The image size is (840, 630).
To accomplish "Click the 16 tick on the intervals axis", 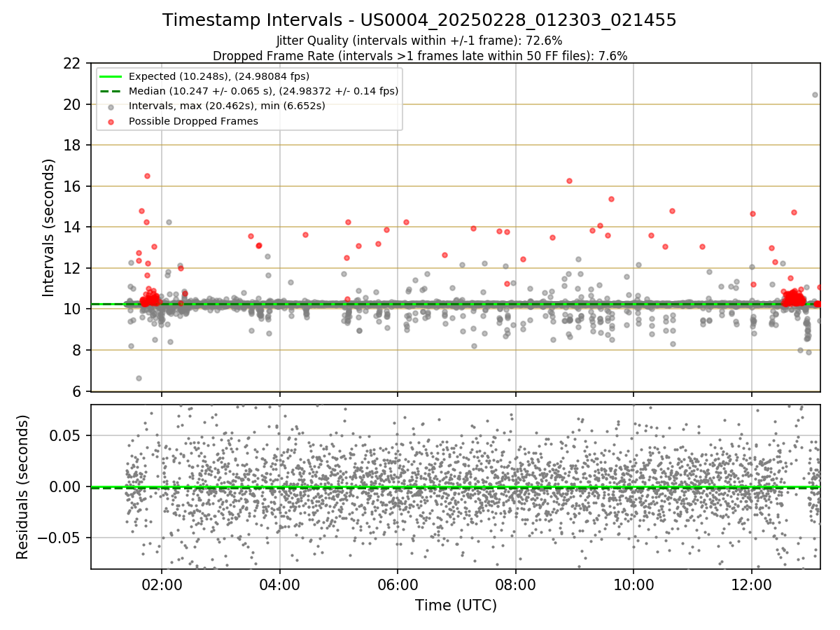I will (x=74, y=186).
